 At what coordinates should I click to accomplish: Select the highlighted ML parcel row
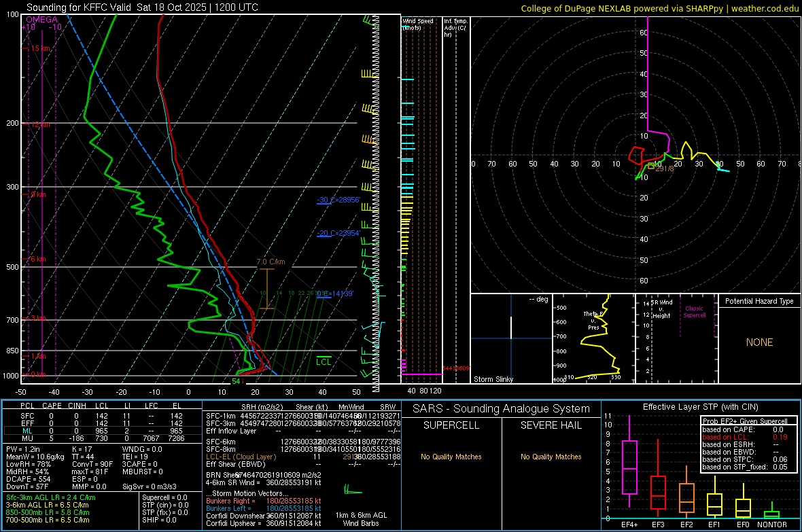101,431
